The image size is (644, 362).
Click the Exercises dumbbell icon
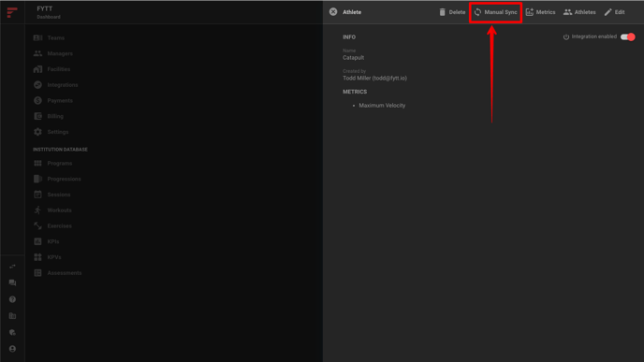point(37,225)
